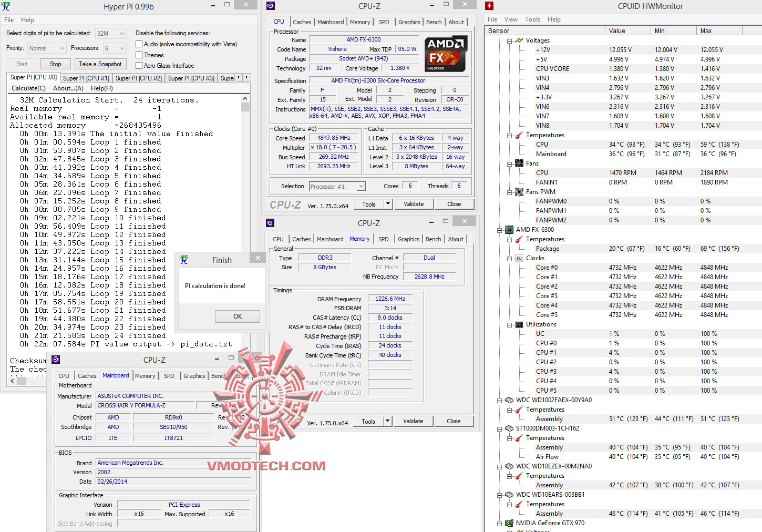Click the Fans PWM icon in HWMonitor
This screenshot has height=532, width=762.
519,192
